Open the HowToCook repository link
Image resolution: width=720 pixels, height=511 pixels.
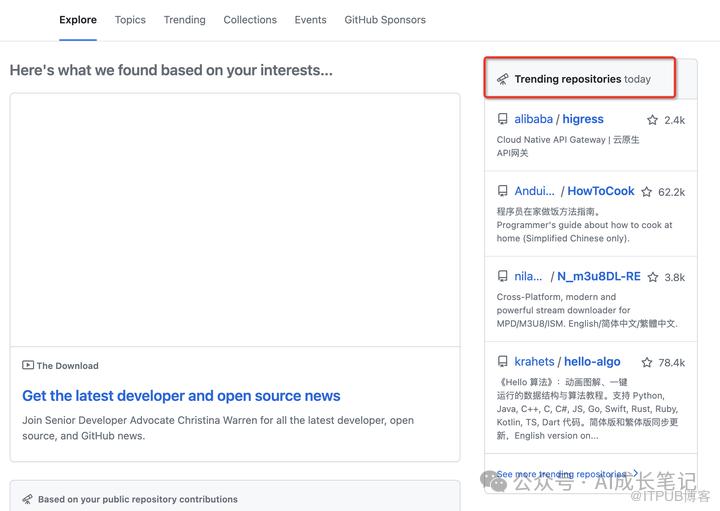point(601,191)
